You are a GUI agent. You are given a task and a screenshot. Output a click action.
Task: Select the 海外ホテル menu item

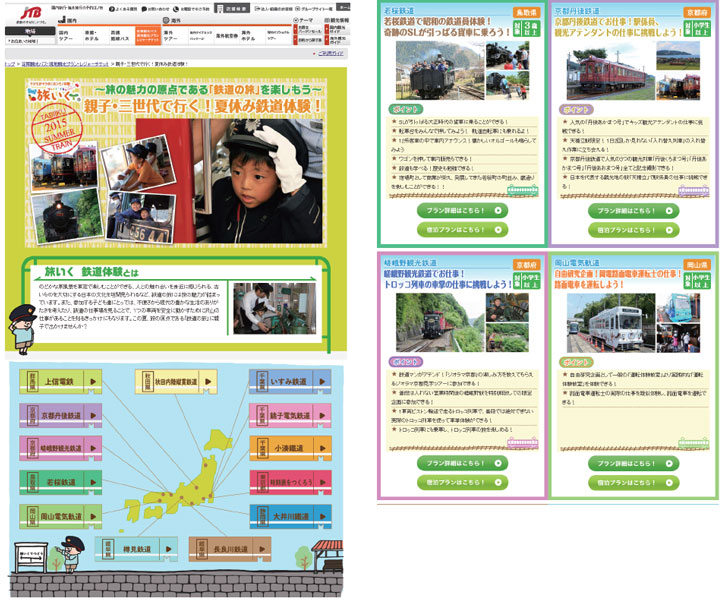coord(253,36)
